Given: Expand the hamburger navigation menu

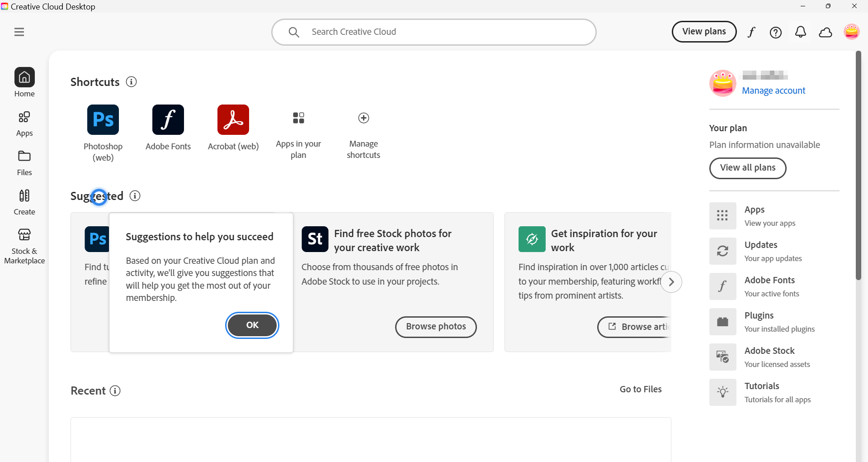Looking at the screenshot, I should pos(19,32).
